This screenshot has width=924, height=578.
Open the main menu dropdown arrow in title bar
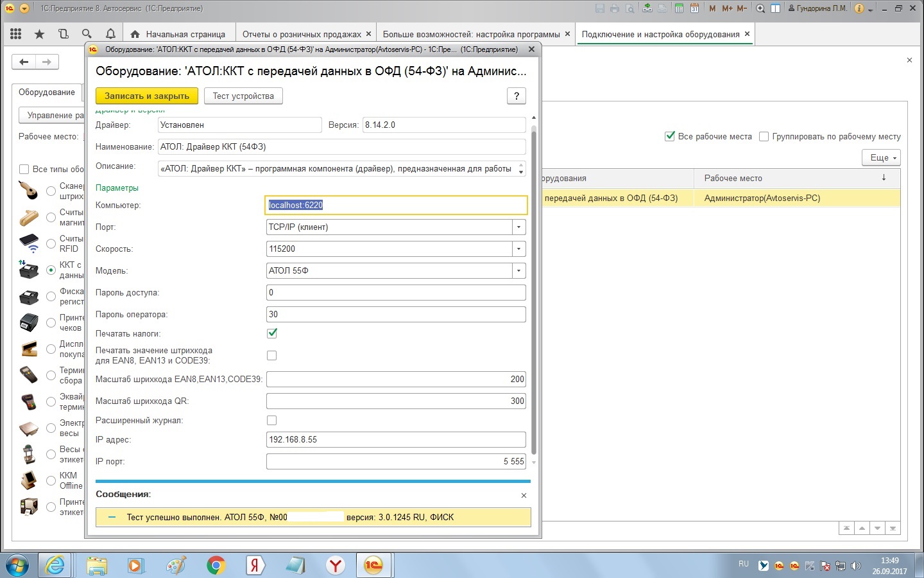(24, 8)
